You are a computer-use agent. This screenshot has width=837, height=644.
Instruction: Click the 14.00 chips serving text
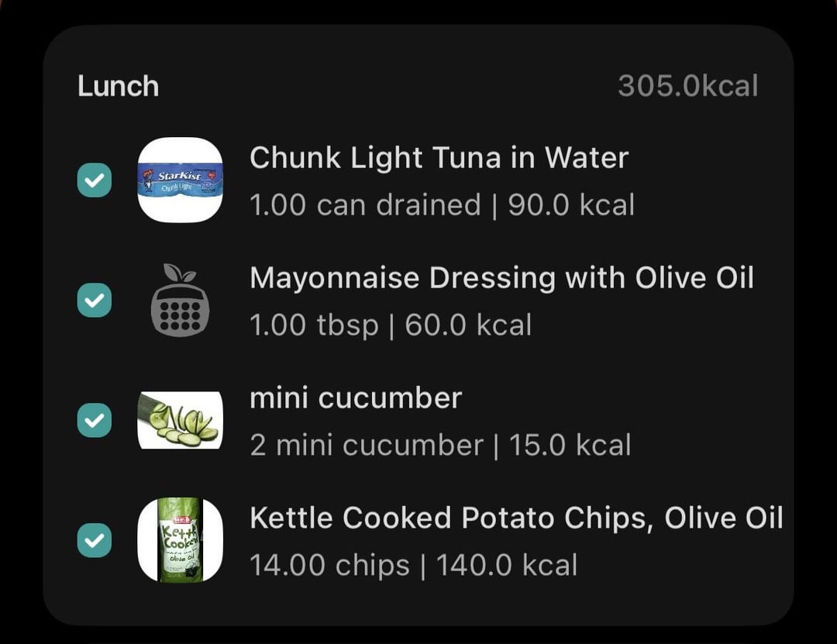pyautogui.click(x=329, y=566)
